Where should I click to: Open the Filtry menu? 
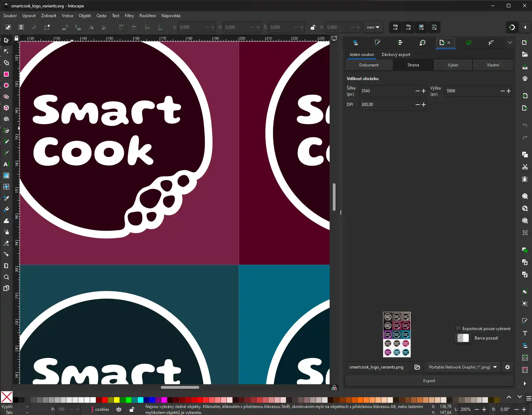tap(129, 16)
